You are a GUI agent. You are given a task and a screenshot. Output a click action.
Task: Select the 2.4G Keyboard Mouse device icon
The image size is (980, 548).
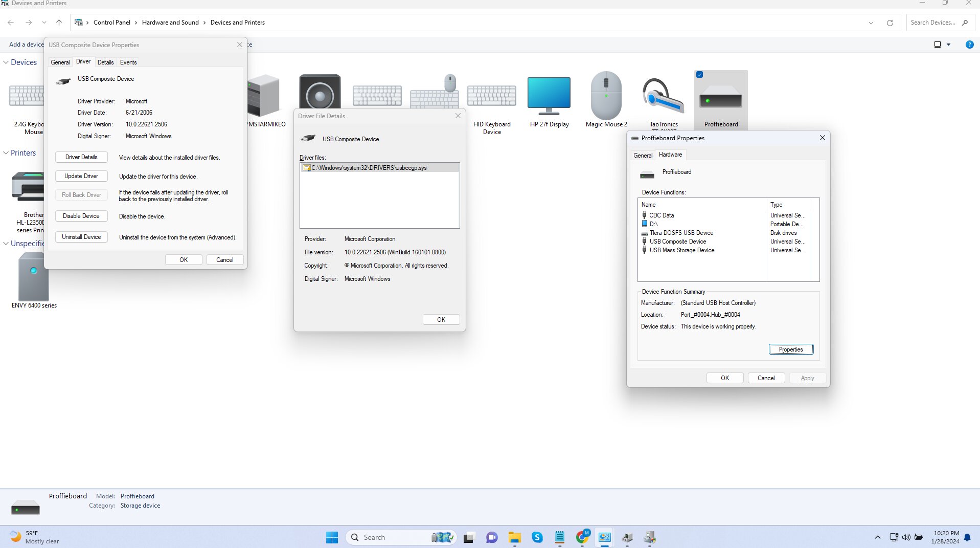click(x=27, y=96)
